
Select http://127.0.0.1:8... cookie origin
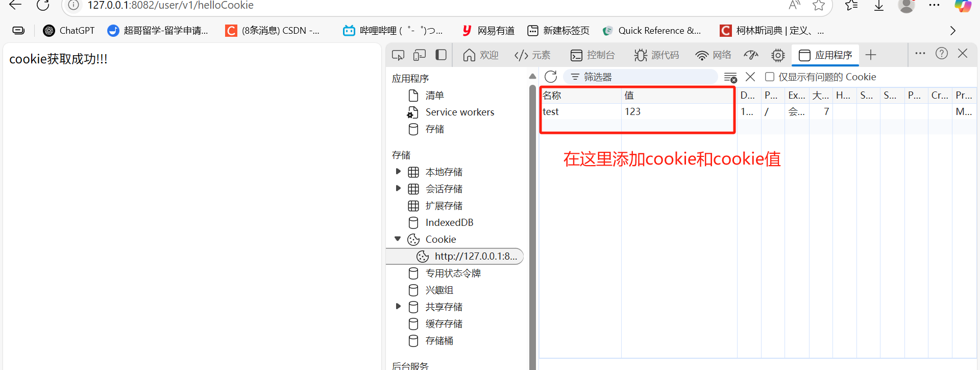[455, 256]
